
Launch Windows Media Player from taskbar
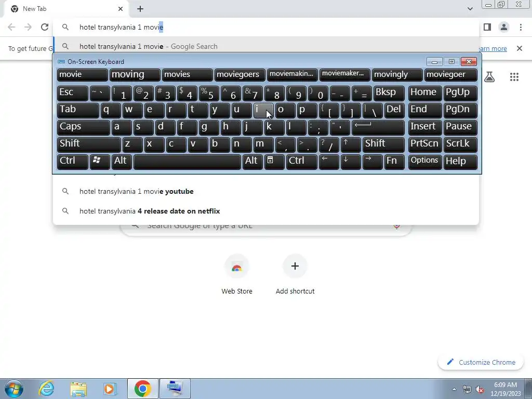pos(110,389)
